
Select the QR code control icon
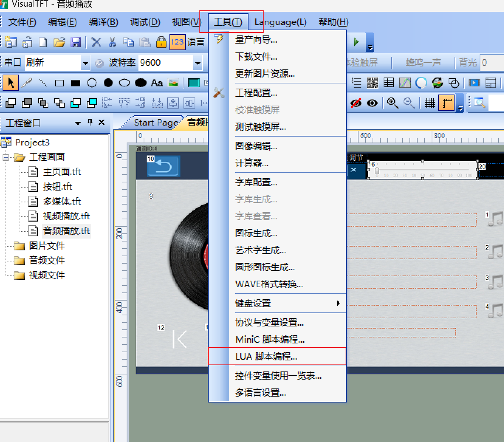tap(373, 83)
